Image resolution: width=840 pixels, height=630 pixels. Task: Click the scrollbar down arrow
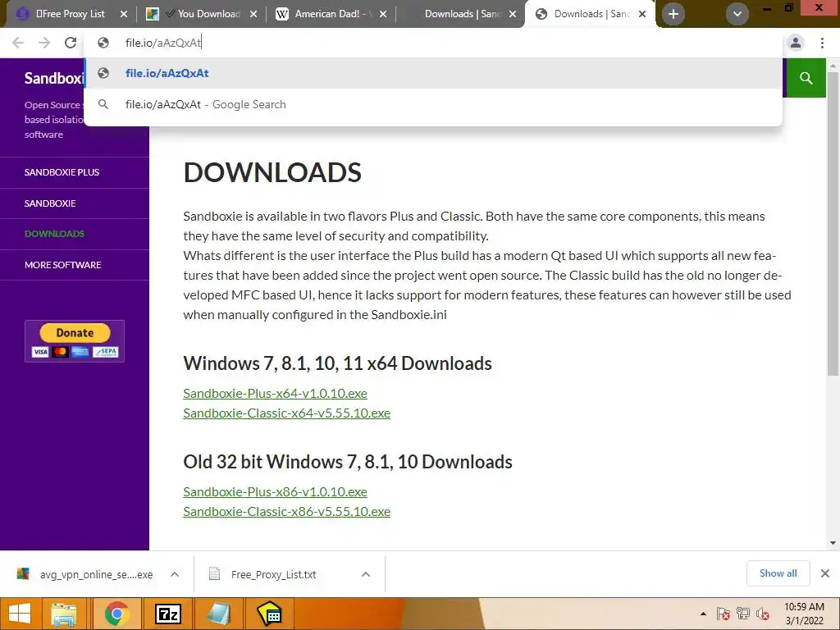833,543
